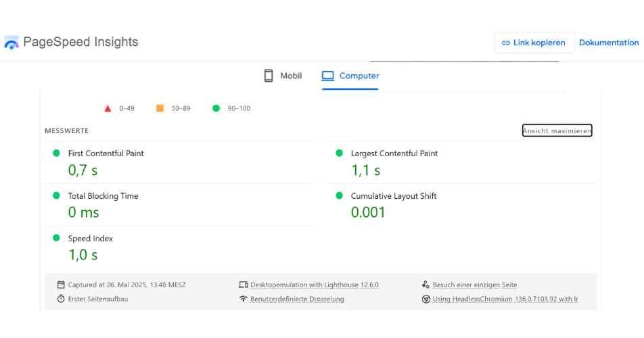Click the PageSpeed Insights title text
Screen dimensions: 644x338
[80, 42]
